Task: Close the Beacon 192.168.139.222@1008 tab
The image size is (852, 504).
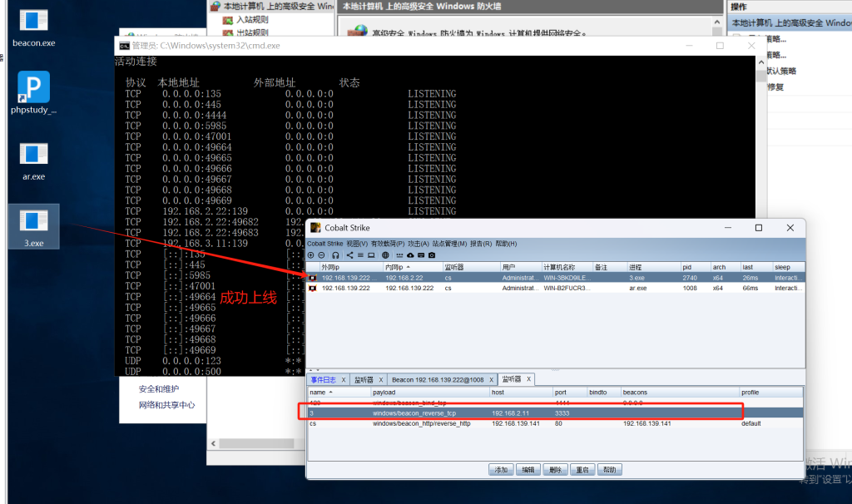Action: pyautogui.click(x=491, y=379)
